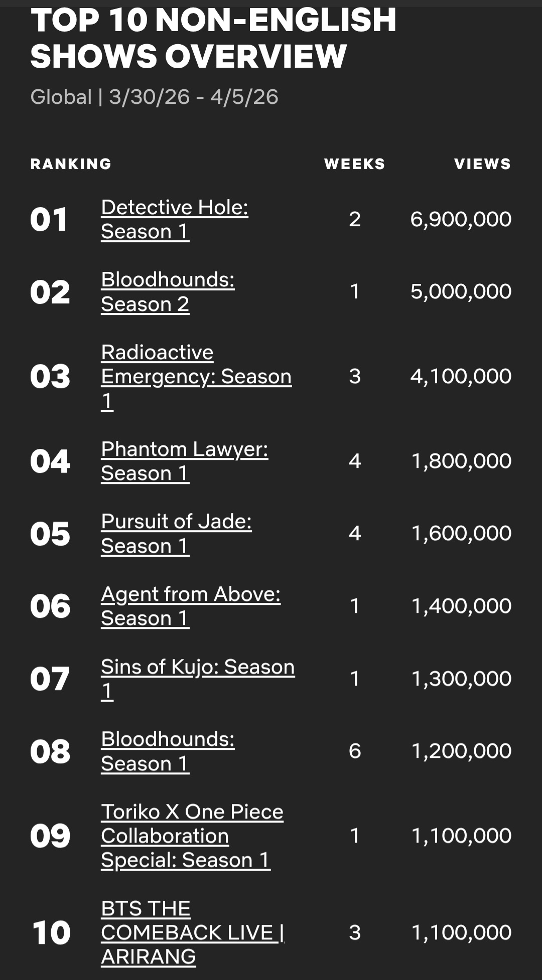Click the 5,000,000 views figure
The width and height of the screenshot is (542, 980).
coord(461,291)
